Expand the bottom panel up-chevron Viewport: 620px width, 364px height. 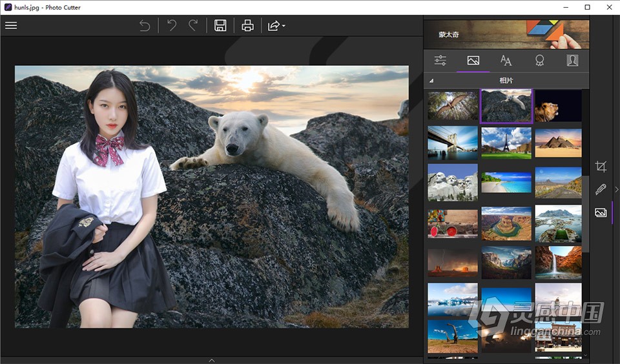(212, 360)
